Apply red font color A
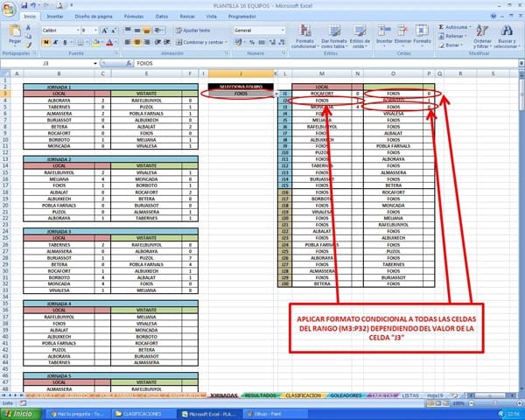 click(x=109, y=42)
